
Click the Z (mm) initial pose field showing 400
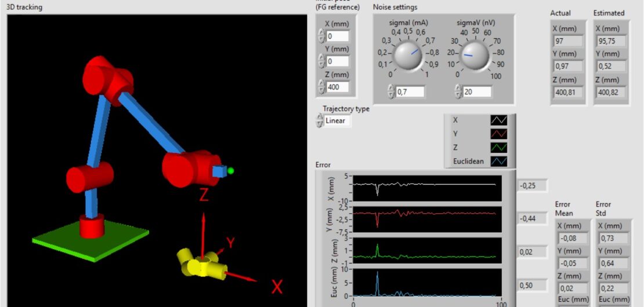pyautogui.click(x=338, y=87)
